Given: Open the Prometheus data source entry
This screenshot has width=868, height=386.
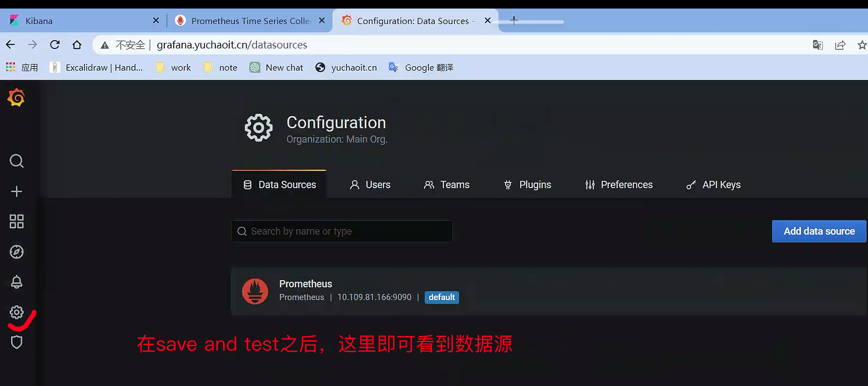Looking at the screenshot, I should [306, 284].
